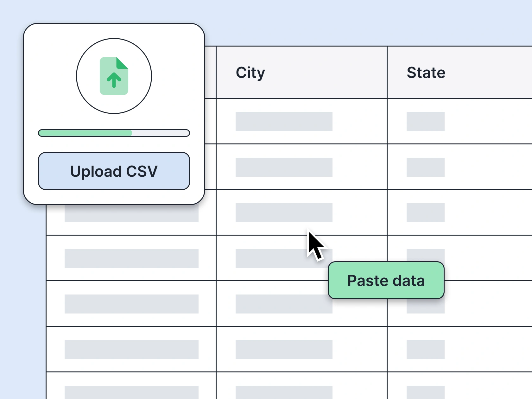
Task: Click the sixth-row City cell
Action: click(284, 350)
